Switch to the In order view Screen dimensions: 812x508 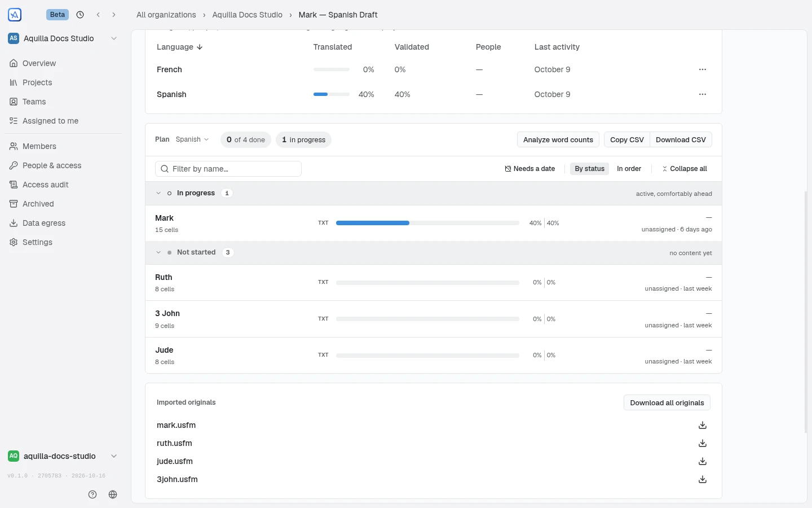pyautogui.click(x=629, y=169)
